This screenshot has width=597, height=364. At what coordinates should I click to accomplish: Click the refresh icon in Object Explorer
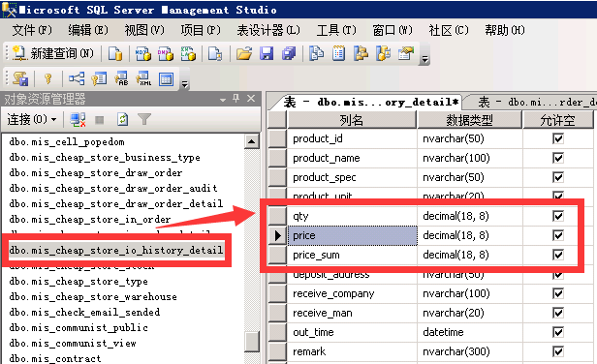tap(122, 119)
